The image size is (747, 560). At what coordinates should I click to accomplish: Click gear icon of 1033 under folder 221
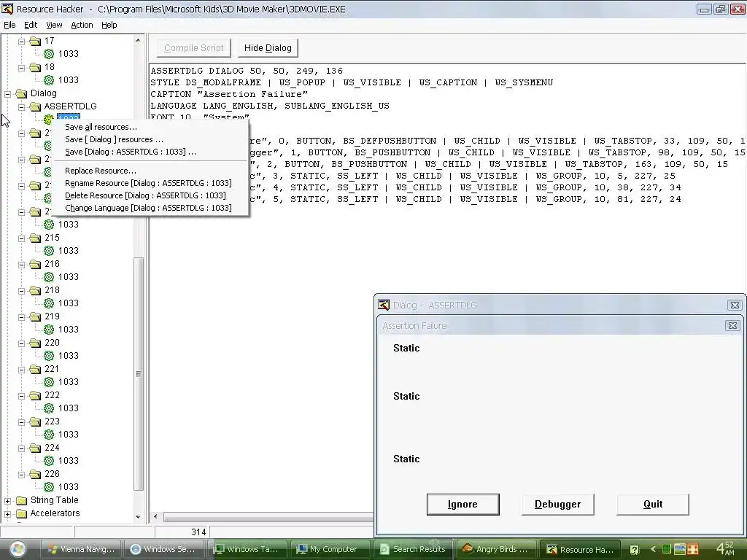click(x=49, y=382)
